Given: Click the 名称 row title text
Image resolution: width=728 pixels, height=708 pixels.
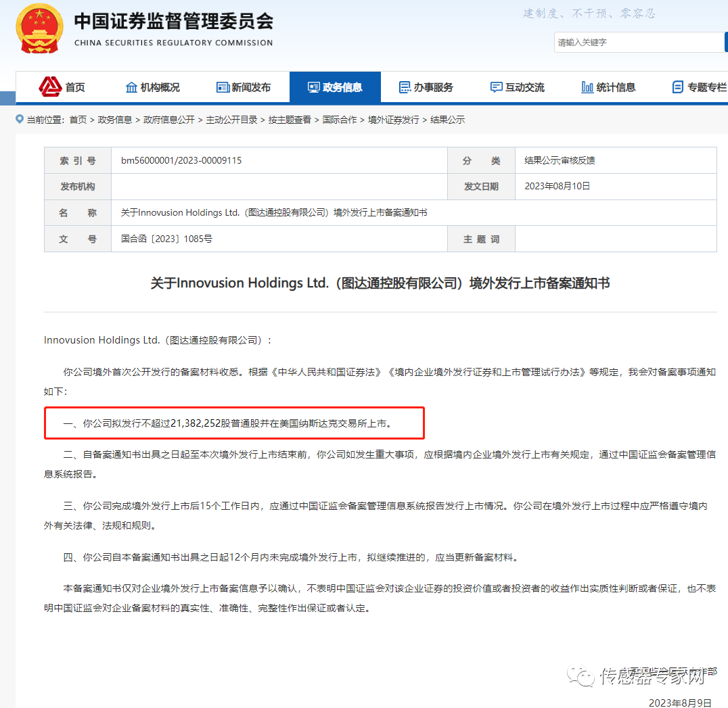Looking at the screenshot, I should point(274,212).
